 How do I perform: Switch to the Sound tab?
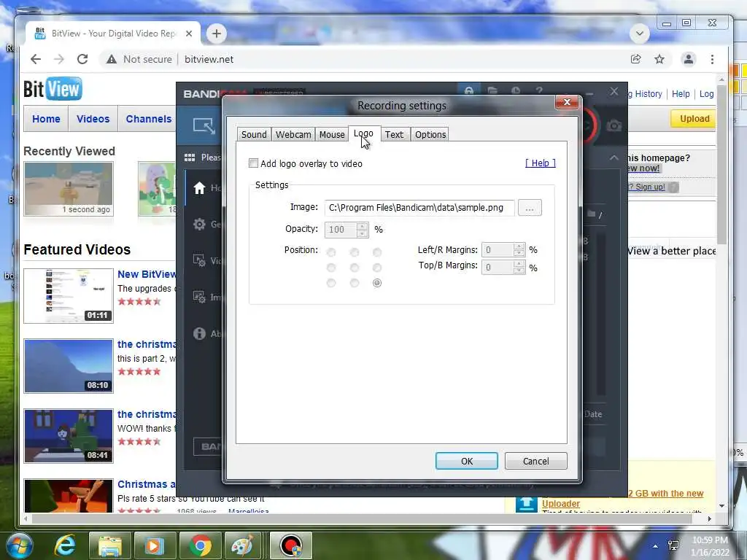(x=254, y=134)
